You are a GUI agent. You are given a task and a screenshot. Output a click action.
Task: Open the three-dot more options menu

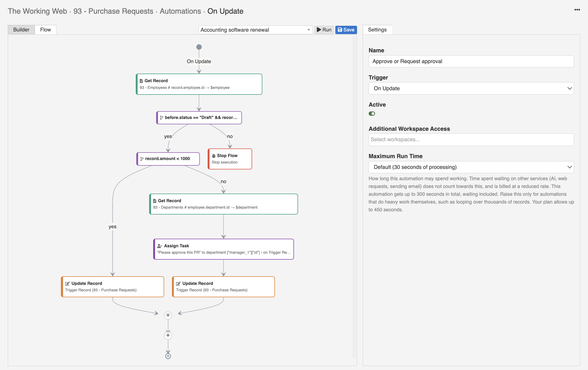point(577,10)
